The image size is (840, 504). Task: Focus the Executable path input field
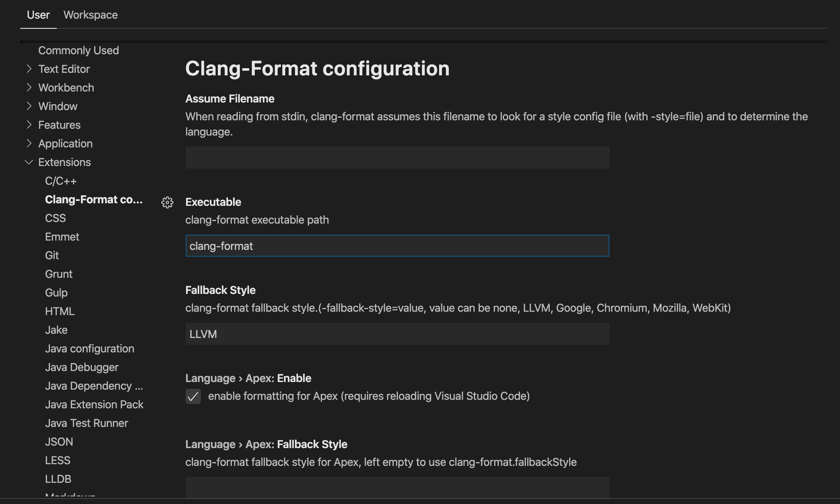point(397,246)
